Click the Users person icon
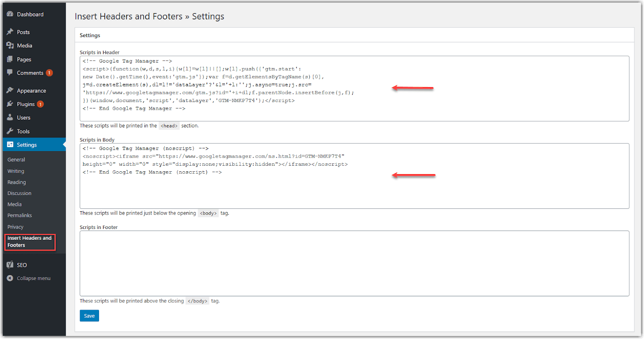The width and height of the screenshot is (644, 339). (10, 118)
